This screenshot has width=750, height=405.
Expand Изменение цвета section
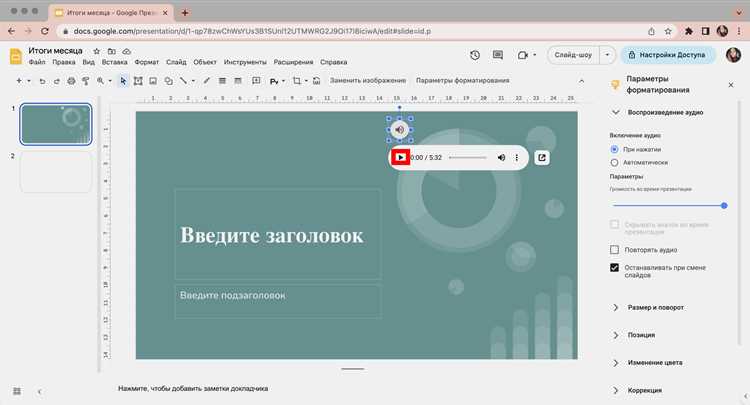point(616,363)
